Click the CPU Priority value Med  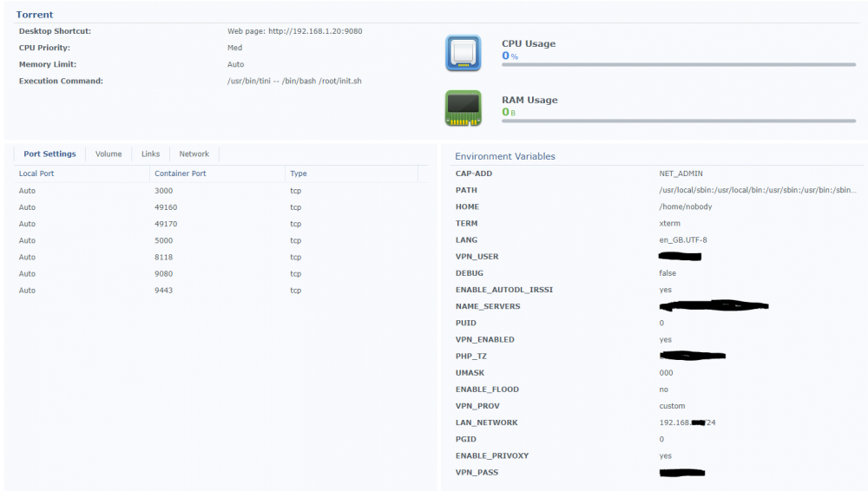(234, 48)
